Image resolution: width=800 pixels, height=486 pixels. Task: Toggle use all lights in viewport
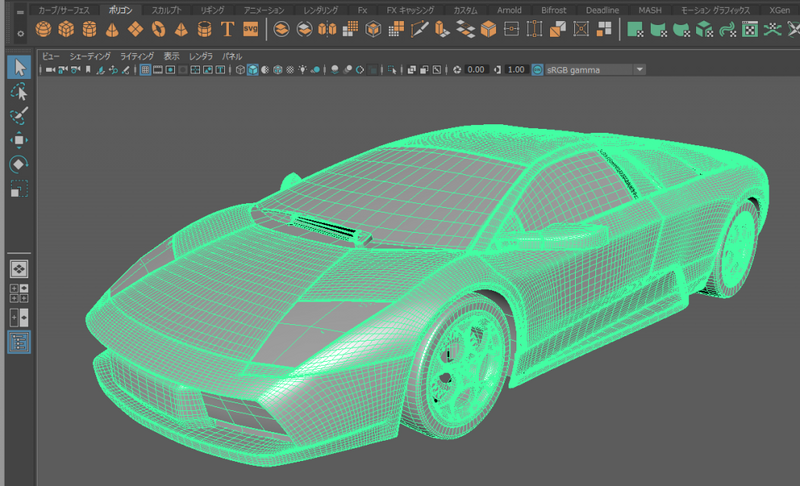coord(303,70)
